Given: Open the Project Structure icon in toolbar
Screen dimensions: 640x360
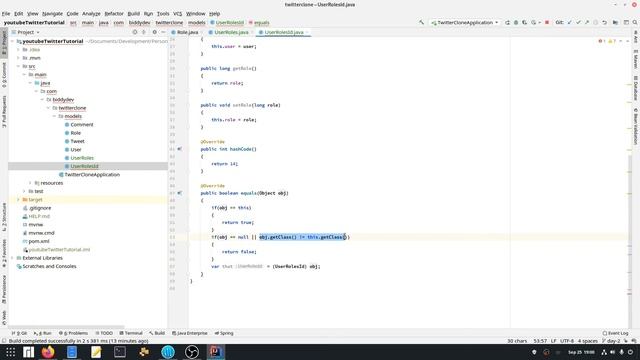Looking at the screenshot, I should pyautogui.click(x=615, y=22).
